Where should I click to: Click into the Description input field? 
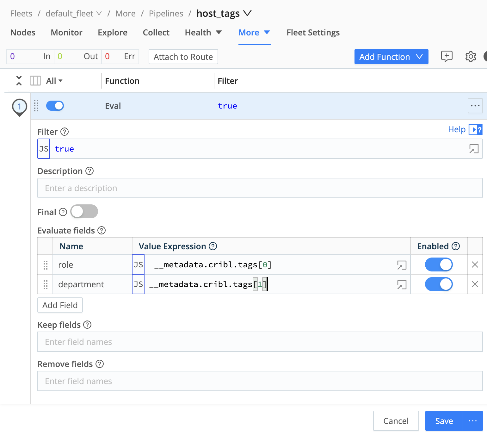click(x=260, y=188)
